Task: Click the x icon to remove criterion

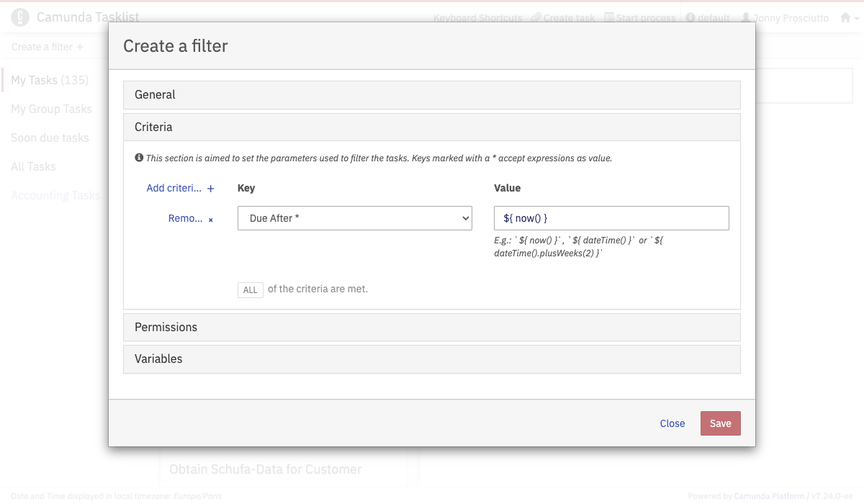Action: click(x=211, y=220)
